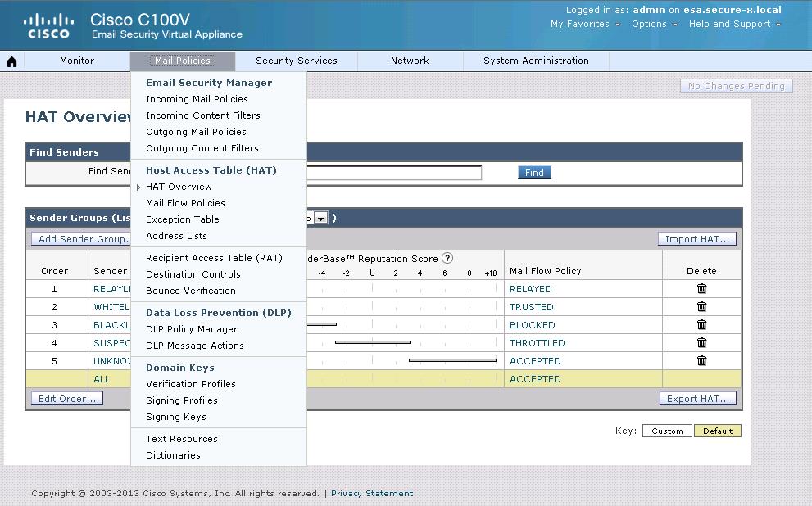Open the TRUSTED mail flow policy
This screenshot has width=812, height=506.
pos(531,307)
